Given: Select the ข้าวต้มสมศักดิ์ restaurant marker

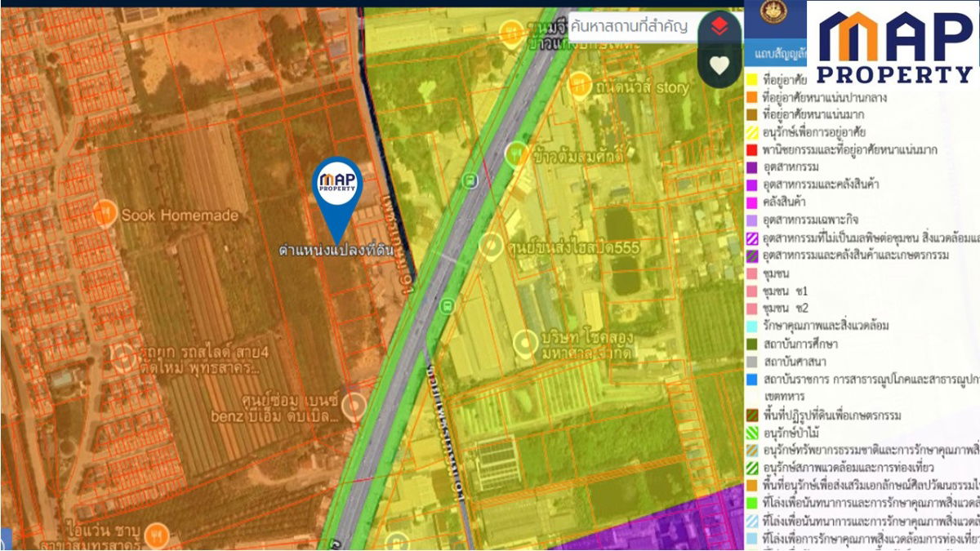Looking at the screenshot, I should 516,153.
